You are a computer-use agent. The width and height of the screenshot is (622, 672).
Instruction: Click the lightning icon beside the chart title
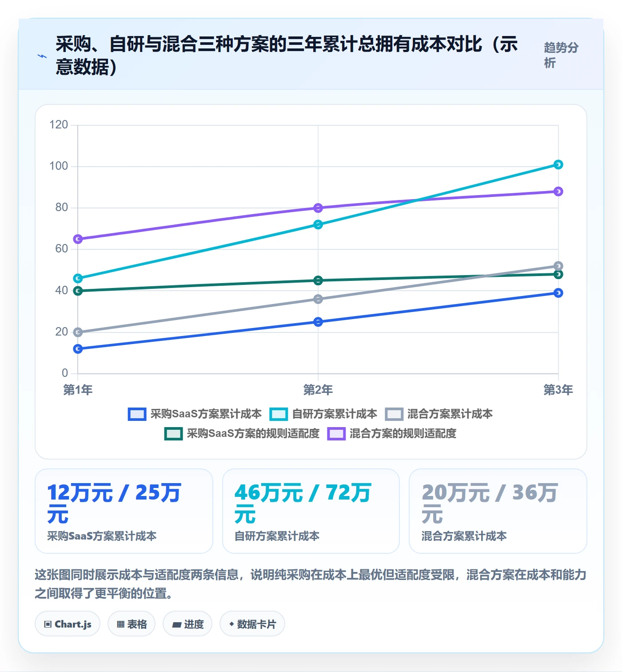point(42,56)
